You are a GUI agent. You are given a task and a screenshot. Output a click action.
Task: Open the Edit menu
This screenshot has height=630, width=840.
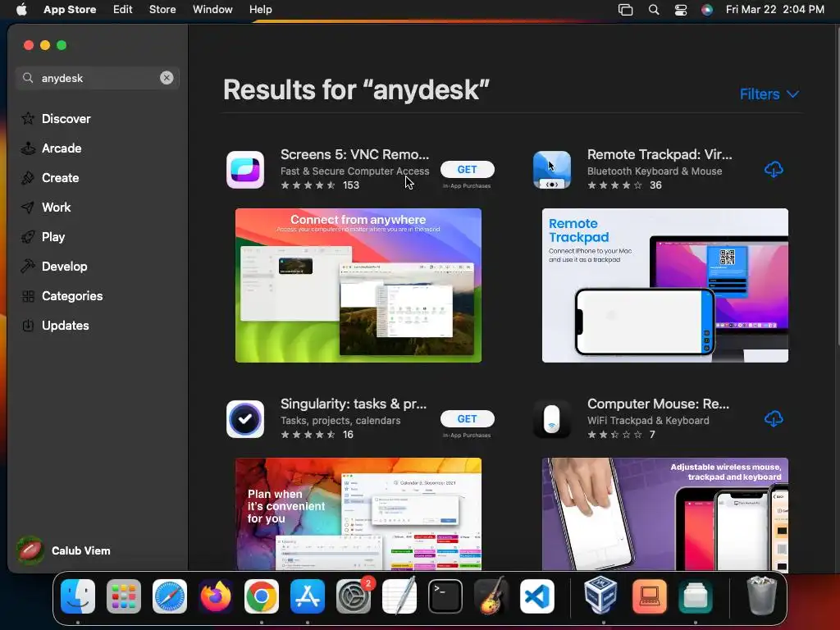[x=123, y=10]
